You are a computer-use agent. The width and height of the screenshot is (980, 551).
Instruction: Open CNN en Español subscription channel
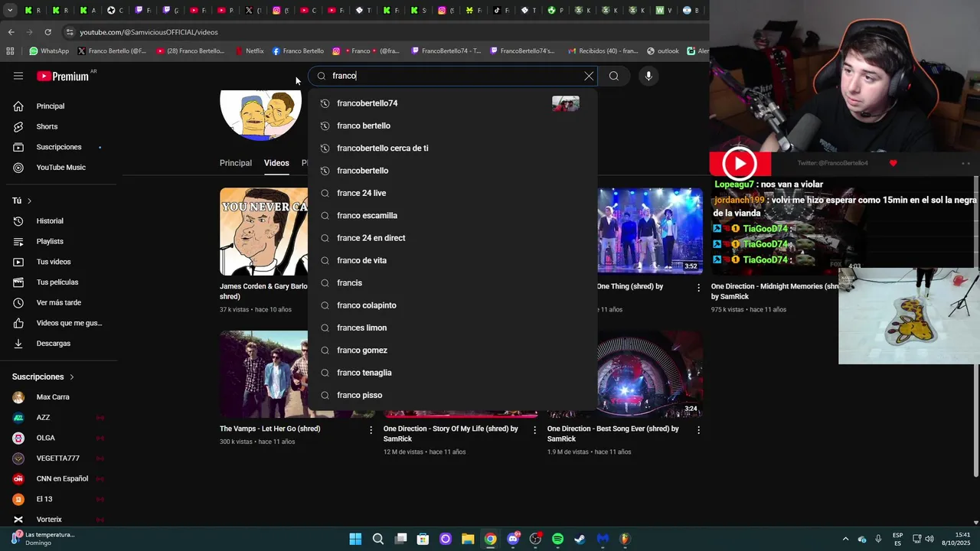58,479
